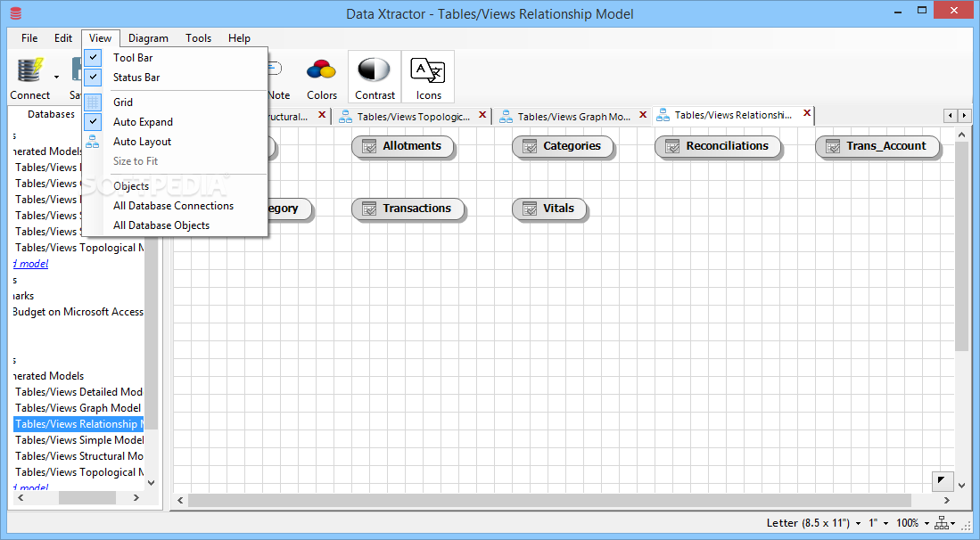Click the corner overview arrow button in canvas
This screenshot has height=540, width=980.
[942, 480]
